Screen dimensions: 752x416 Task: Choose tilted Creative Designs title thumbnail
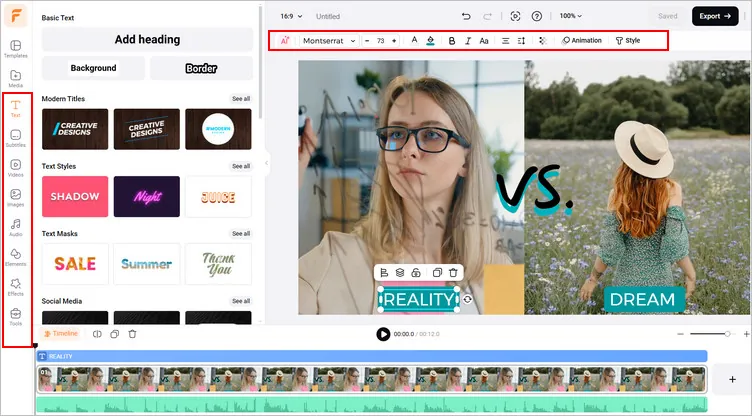pos(147,129)
